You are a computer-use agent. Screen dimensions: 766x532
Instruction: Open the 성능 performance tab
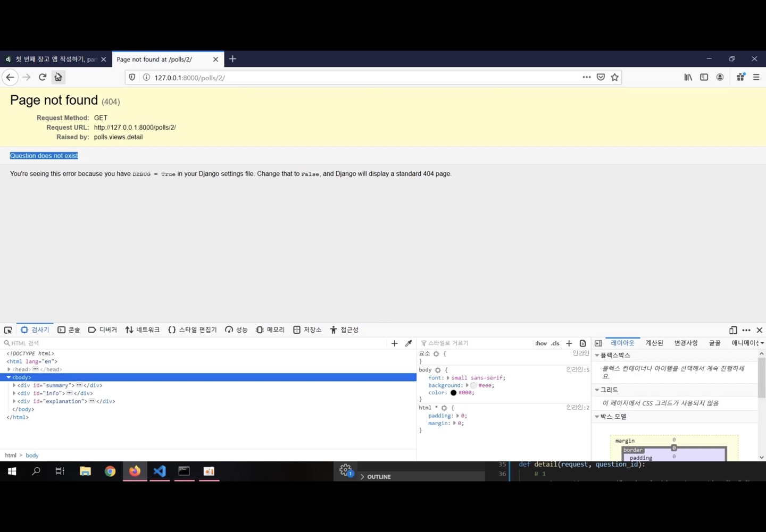[236, 330]
